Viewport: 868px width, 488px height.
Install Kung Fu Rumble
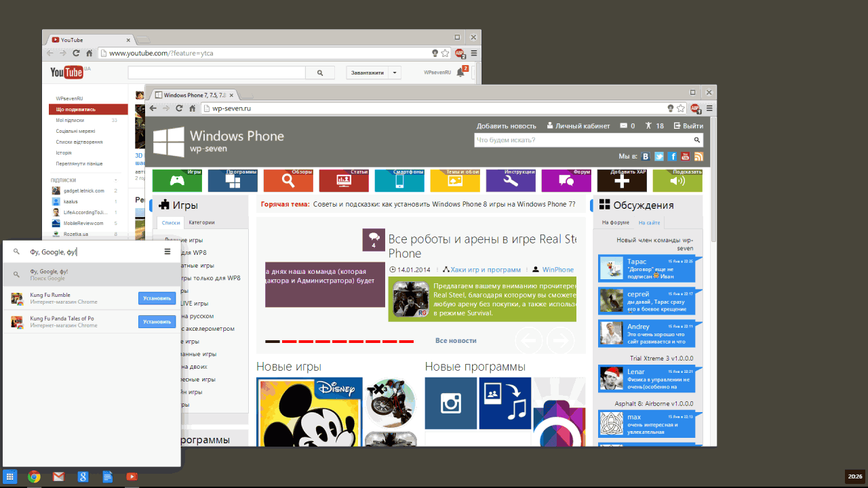pos(157,298)
